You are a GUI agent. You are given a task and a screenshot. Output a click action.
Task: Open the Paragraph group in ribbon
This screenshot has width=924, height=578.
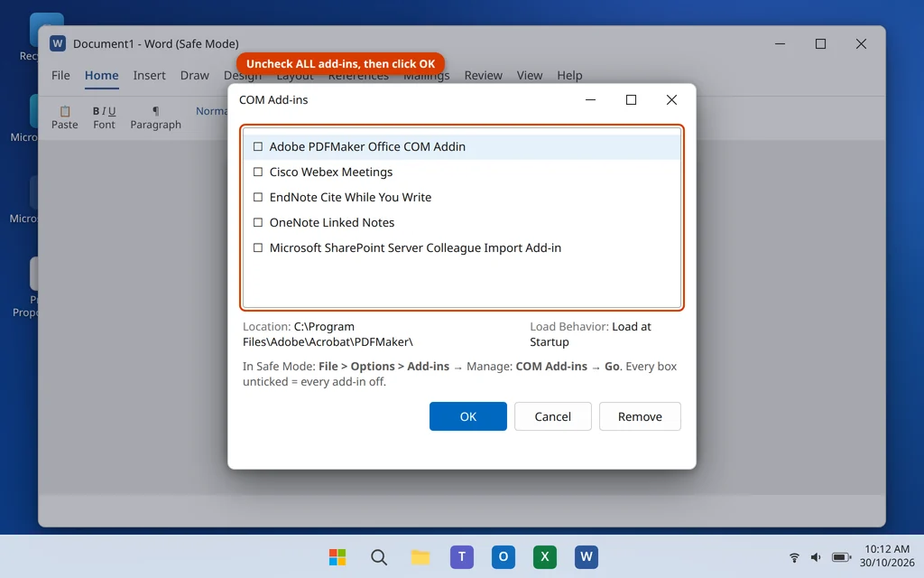155,117
